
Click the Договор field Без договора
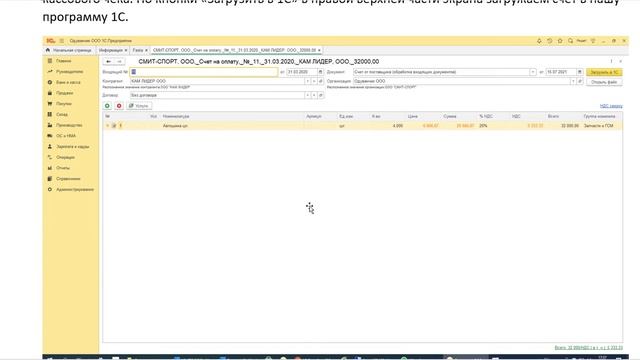(218, 95)
